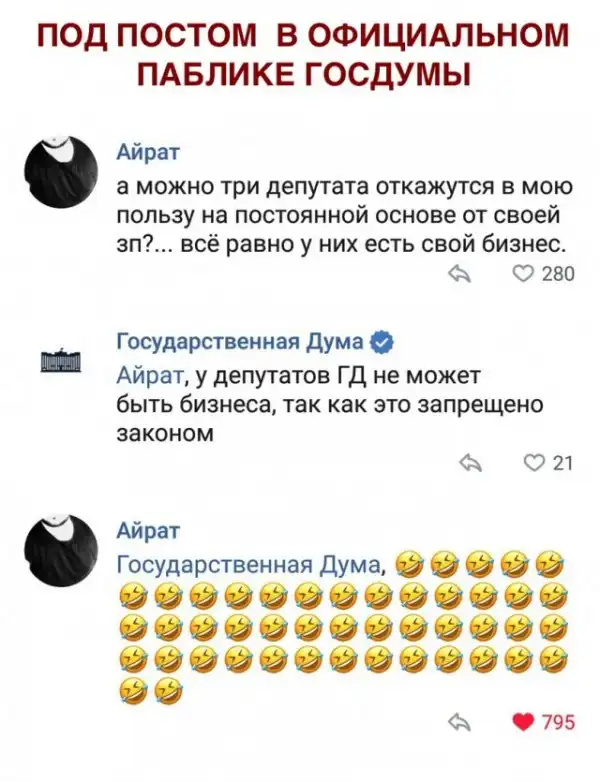The height and width of the screenshot is (782, 600).
Task: Click the reply arrow under Государственная Дума's comment
Action: click(x=468, y=462)
